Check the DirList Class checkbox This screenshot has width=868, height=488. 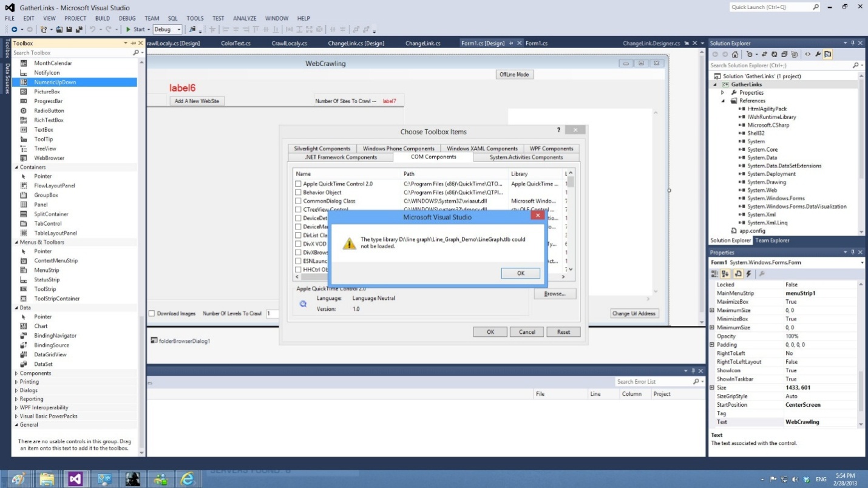tap(298, 236)
